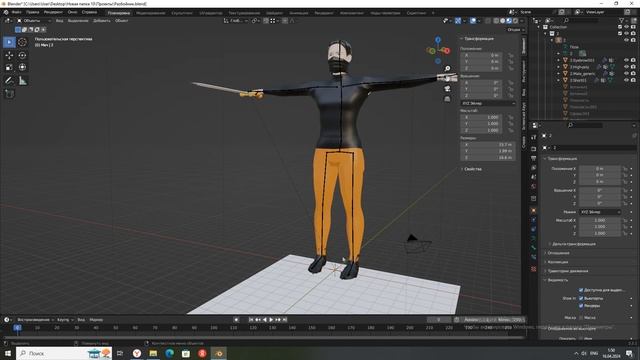This screenshot has width=640, height=360.
Task: Activate the Rotate tool
Action: (x=22, y=56)
